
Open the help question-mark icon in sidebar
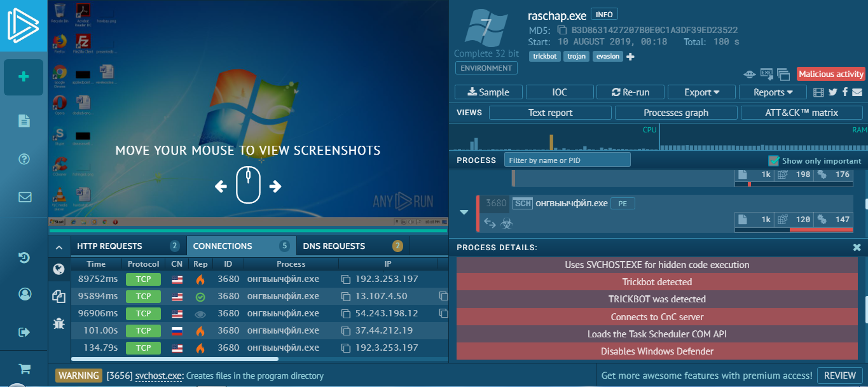(x=24, y=159)
